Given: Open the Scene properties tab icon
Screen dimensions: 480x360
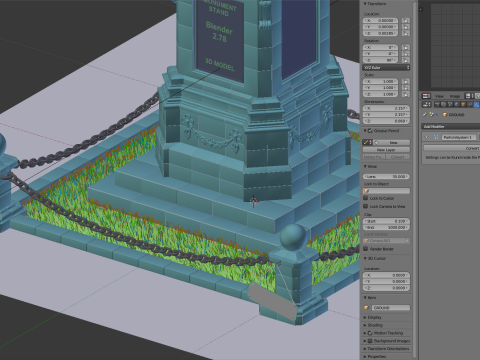Looking at the screenshot, I should pyautogui.click(x=450, y=104).
